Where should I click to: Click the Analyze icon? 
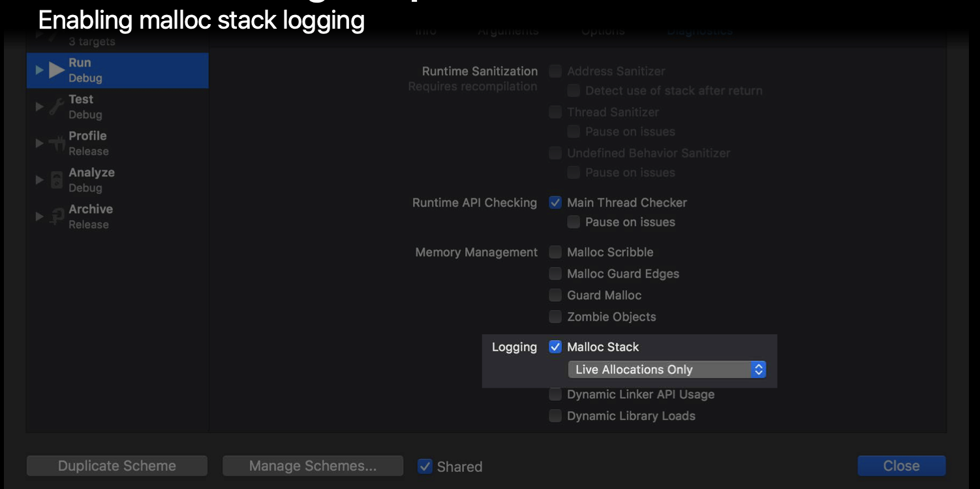[x=57, y=180]
